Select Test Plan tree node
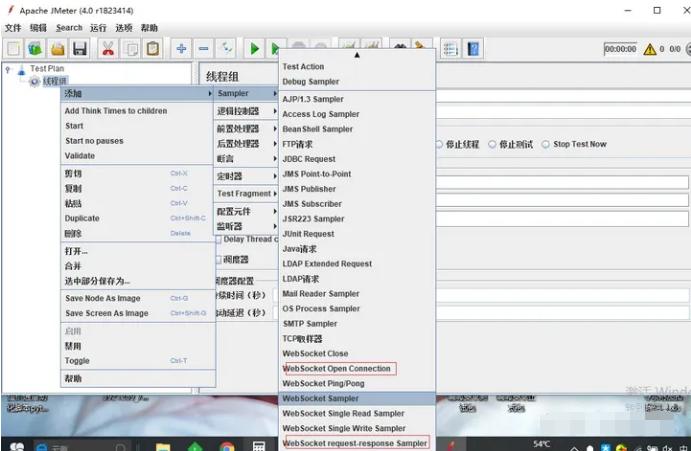 pyautogui.click(x=47, y=68)
